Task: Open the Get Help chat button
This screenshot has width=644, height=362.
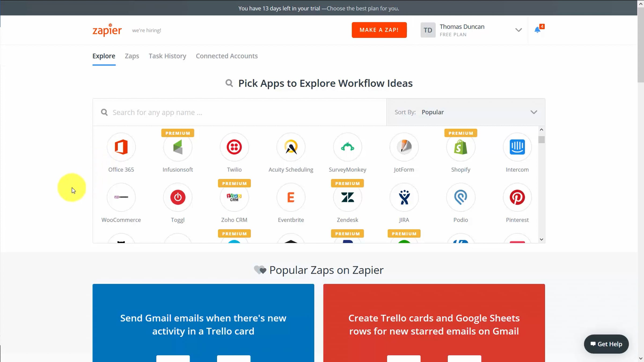Action: [606, 344]
